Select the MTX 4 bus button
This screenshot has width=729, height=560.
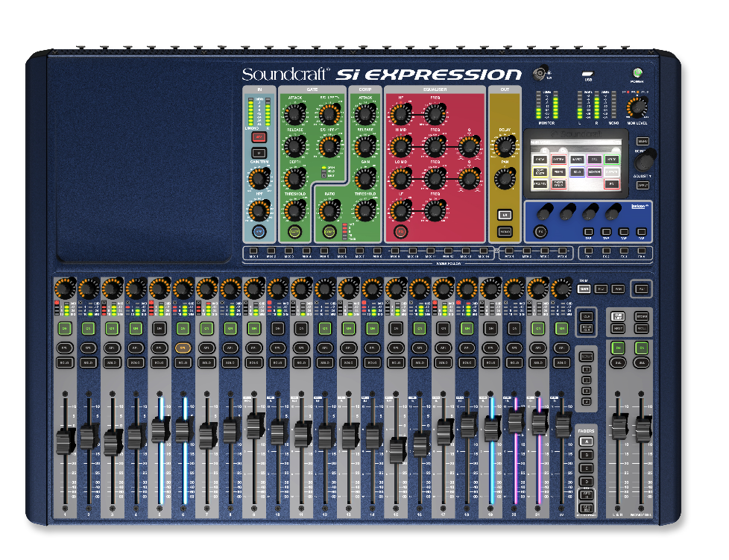point(562,251)
